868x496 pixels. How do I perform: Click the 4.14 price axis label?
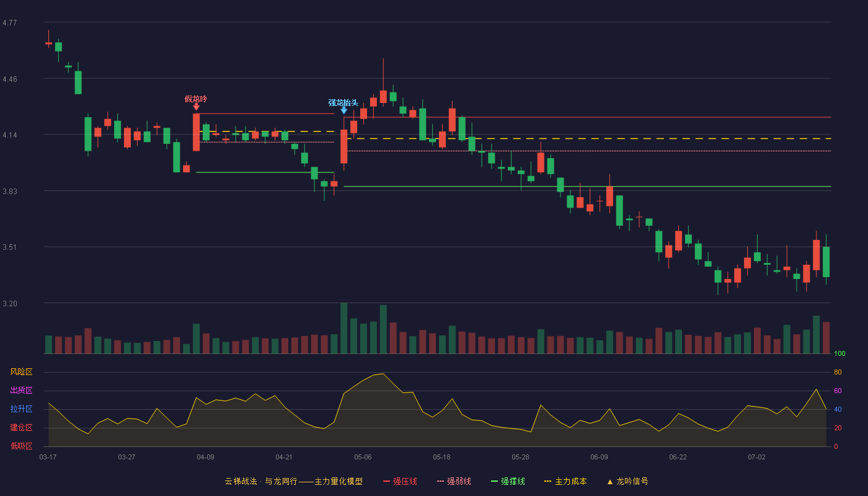10,135
